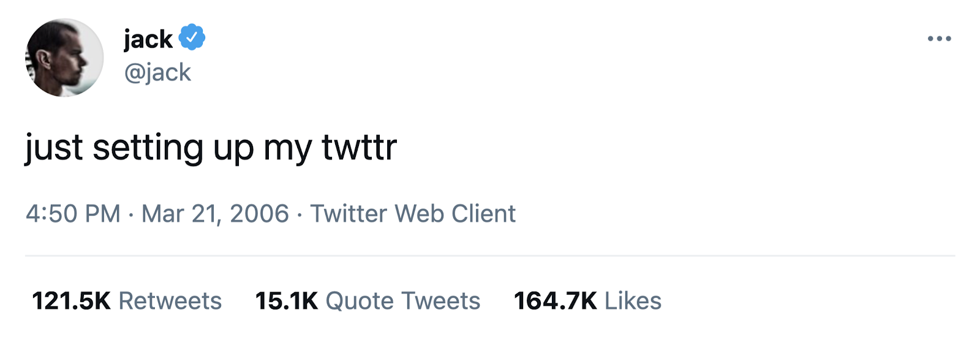The image size is (980, 340).
Task: Click the "Mar 21, 2006" date
Action: 215,214
